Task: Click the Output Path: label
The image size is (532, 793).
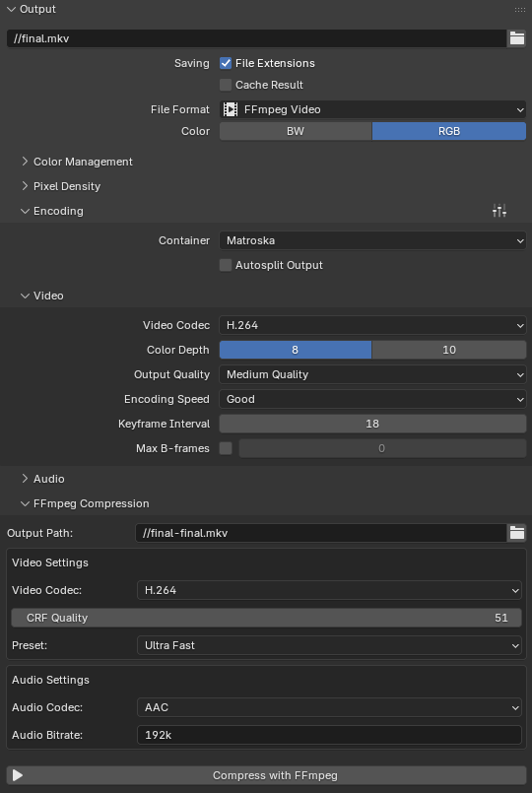Action: [40, 533]
